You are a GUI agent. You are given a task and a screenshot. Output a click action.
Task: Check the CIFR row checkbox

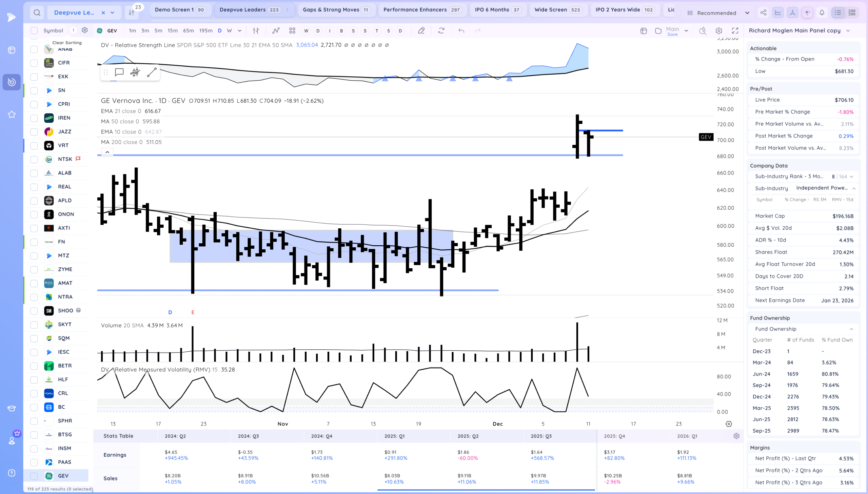[x=34, y=63]
